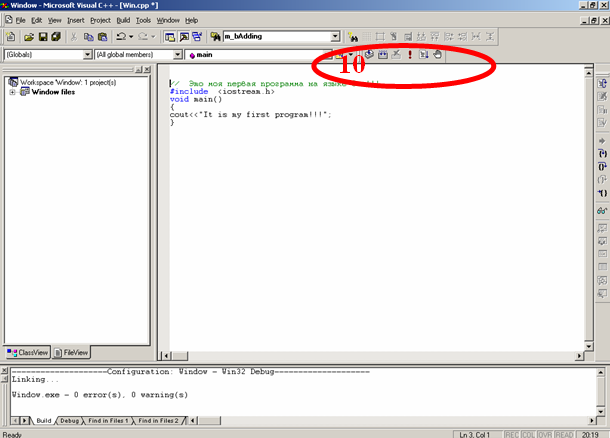Select the Debug output tab
610x438 pixels.
tap(70, 421)
